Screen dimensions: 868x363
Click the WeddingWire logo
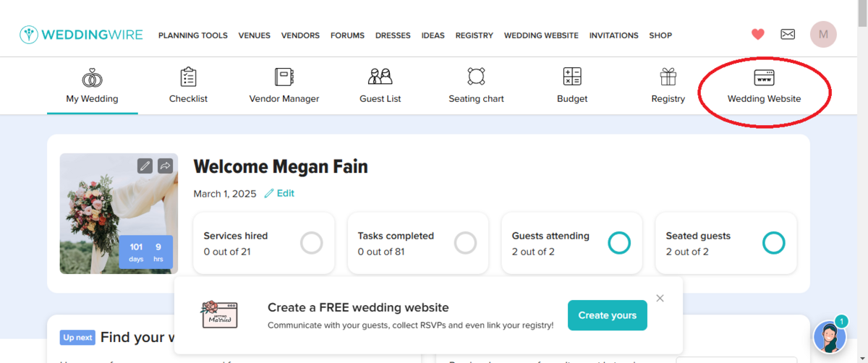tap(81, 35)
